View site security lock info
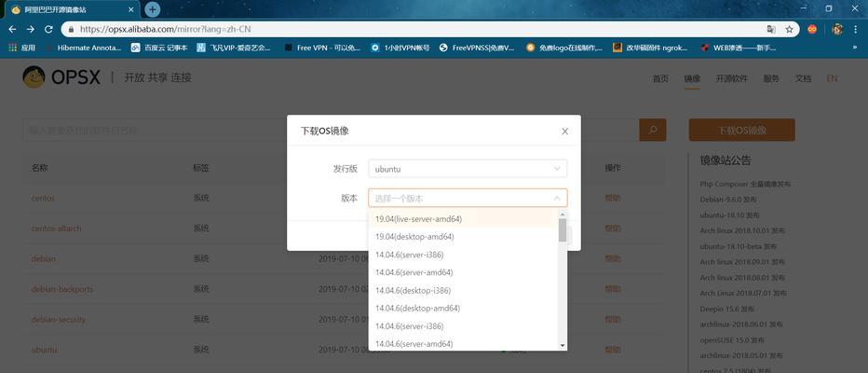868x373 pixels. pyautogui.click(x=71, y=30)
